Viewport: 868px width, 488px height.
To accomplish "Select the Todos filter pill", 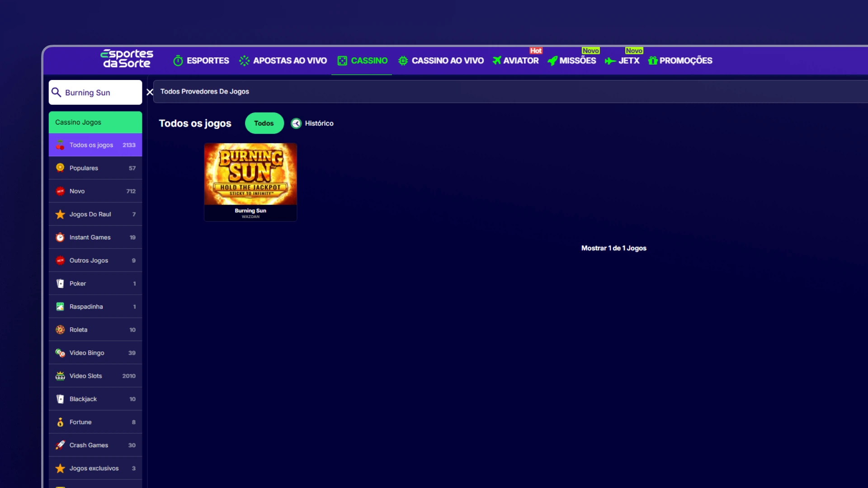I will 264,123.
